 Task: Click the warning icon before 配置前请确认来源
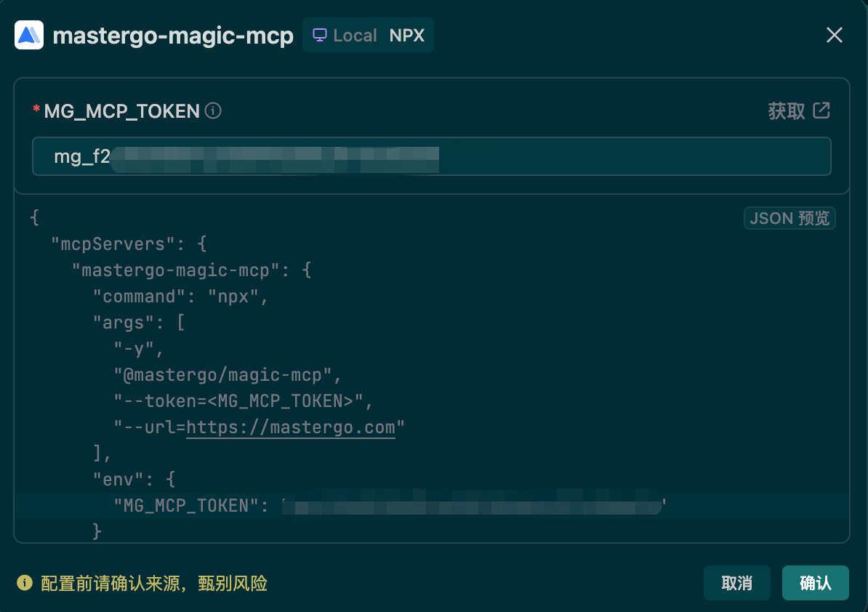click(x=25, y=583)
